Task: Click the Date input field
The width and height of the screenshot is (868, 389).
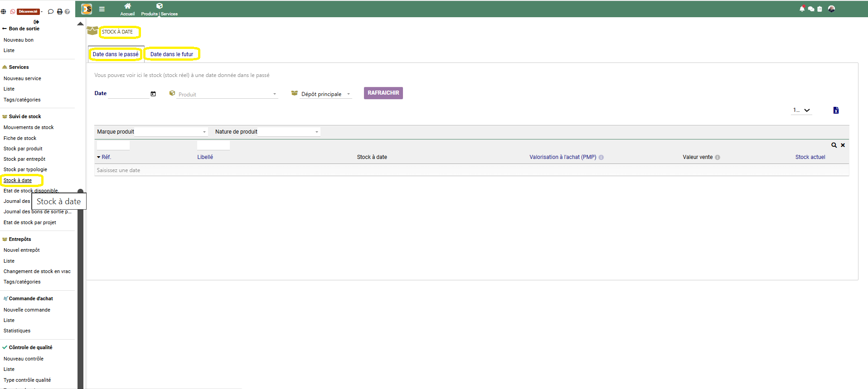Action: (128, 94)
